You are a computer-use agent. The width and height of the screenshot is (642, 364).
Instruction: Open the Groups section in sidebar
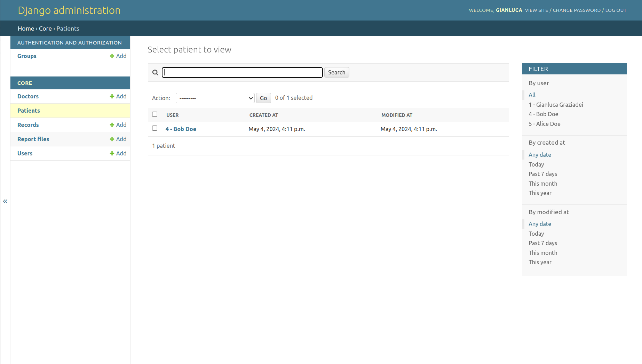tap(27, 56)
